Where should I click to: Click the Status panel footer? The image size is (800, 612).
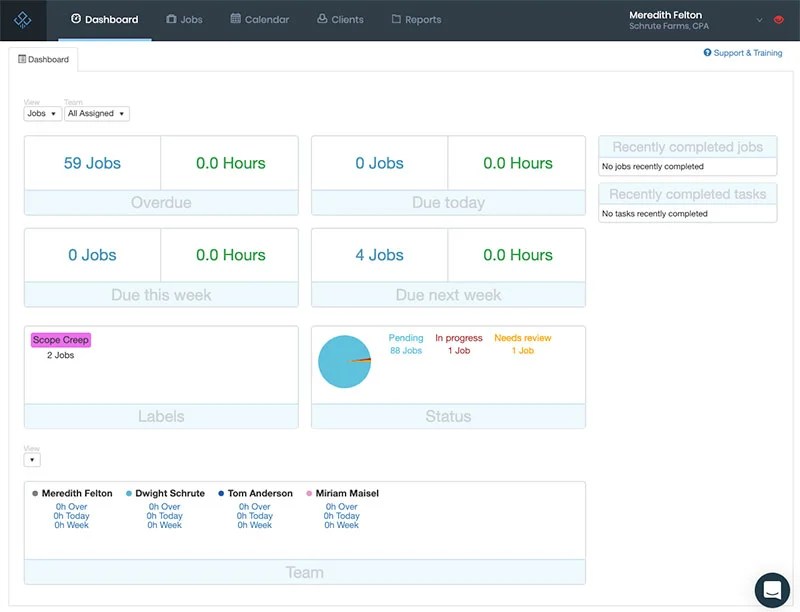[448, 416]
